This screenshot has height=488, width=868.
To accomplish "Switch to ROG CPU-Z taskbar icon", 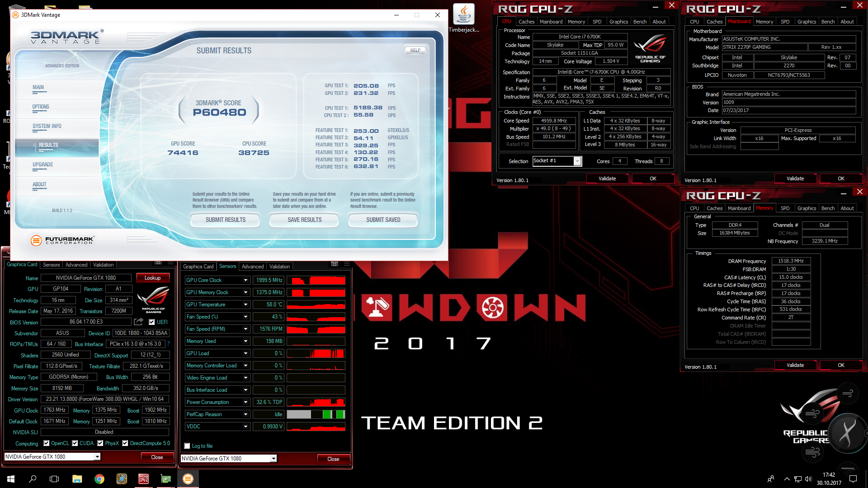I will pyautogui.click(x=144, y=479).
